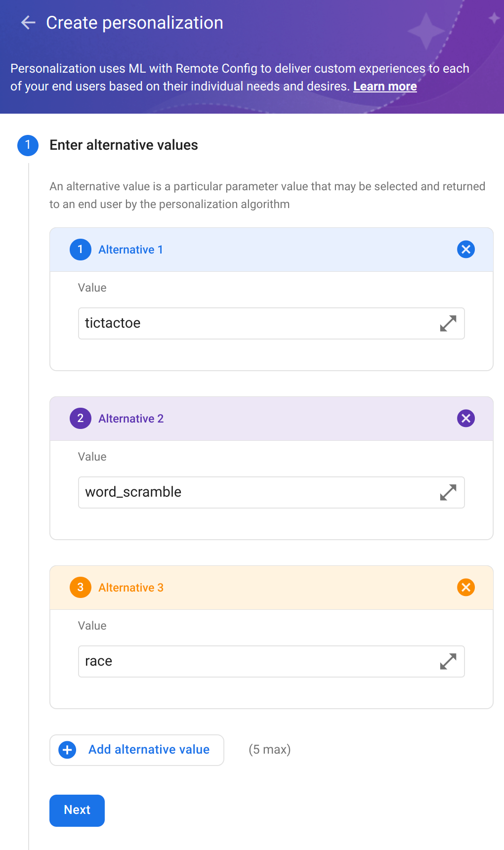This screenshot has width=504, height=850.
Task: Click the step 1 circle by Enter alternative values
Action: pyautogui.click(x=28, y=145)
